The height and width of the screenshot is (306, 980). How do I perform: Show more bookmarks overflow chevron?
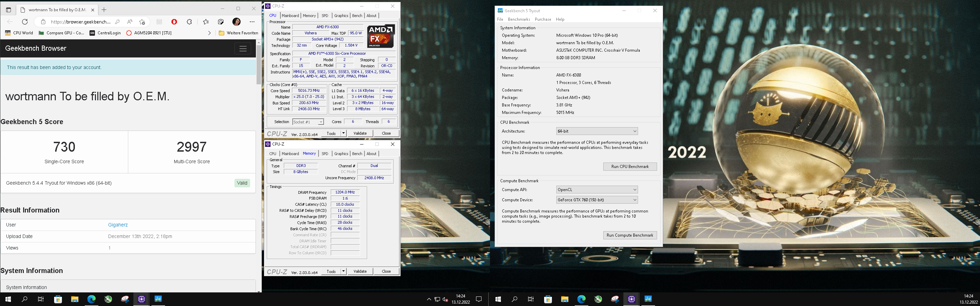[x=209, y=33]
